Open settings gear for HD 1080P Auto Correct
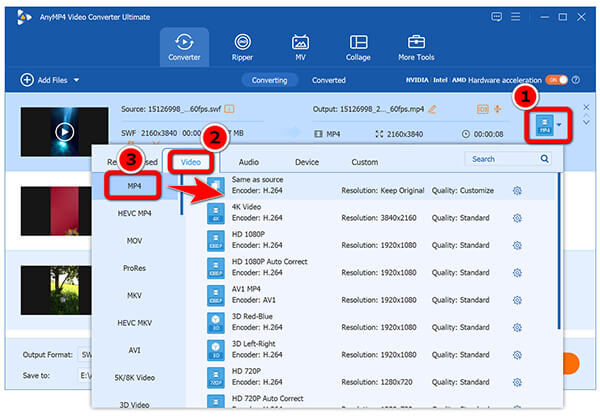This screenshot has width=600, height=419. click(x=517, y=273)
